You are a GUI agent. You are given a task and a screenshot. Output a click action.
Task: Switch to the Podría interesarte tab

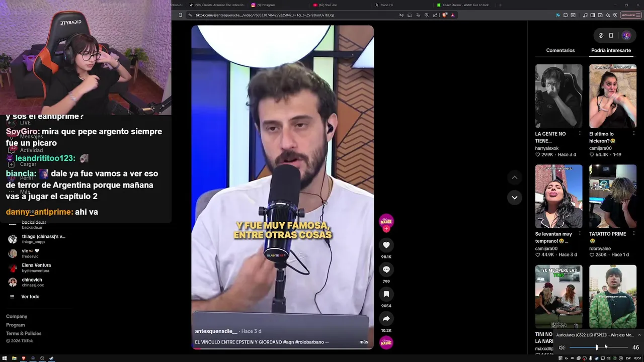[611, 50]
